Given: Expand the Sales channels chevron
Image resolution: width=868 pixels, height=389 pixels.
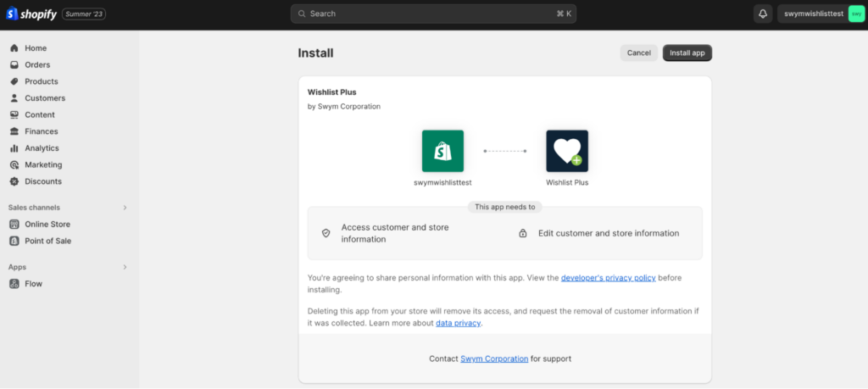Looking at the screenshot, I should click(x=125, y=208).
